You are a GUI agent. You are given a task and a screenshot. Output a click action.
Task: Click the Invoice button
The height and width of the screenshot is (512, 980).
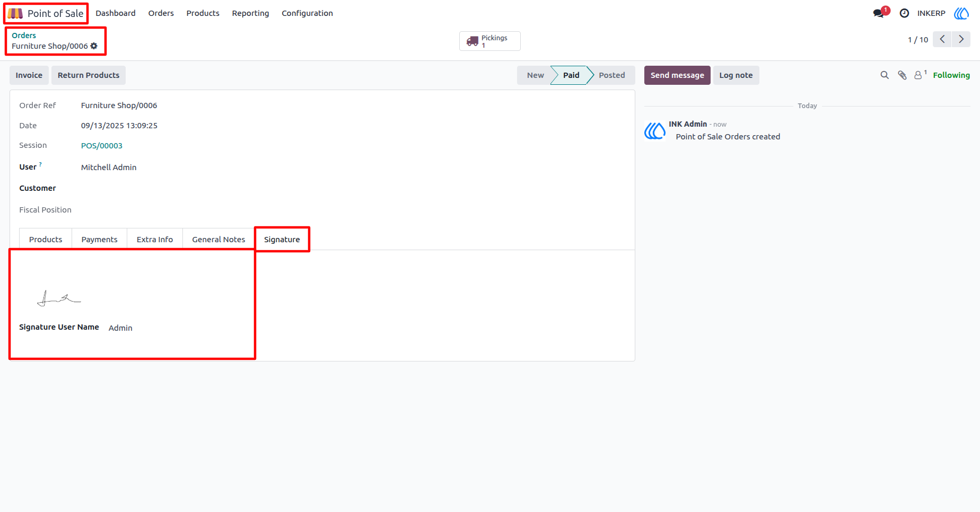(x=29, y=75)
